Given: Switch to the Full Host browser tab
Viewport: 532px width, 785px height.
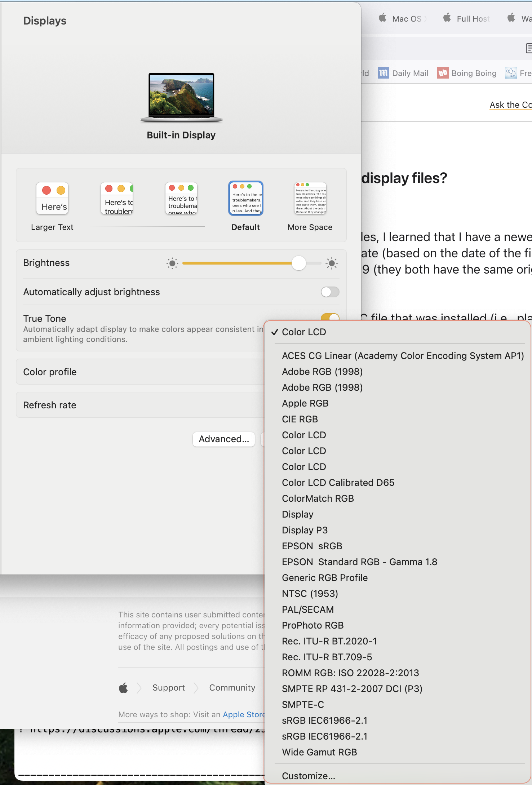Looking at the screenshot, I should (467, 19).
